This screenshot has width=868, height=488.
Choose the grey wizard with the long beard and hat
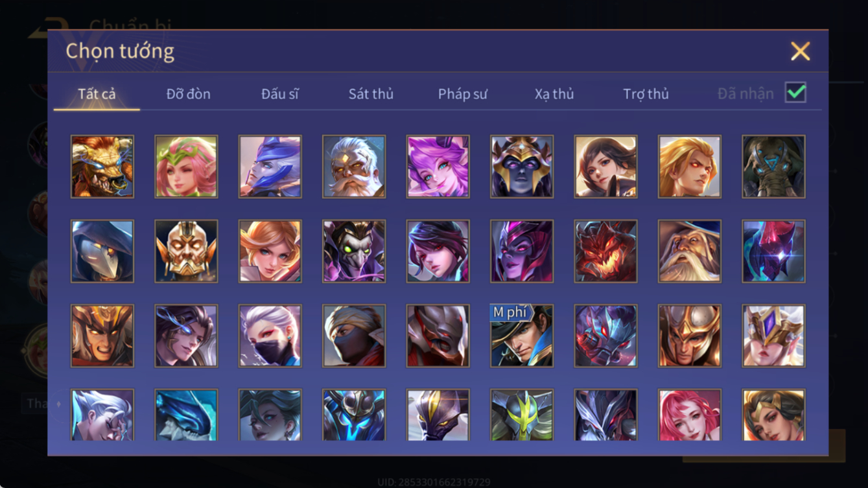point(690,251)
